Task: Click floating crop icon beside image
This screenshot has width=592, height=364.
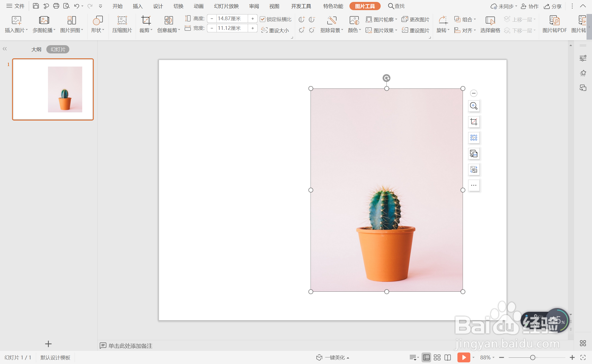Action: [x=474, y=122]
